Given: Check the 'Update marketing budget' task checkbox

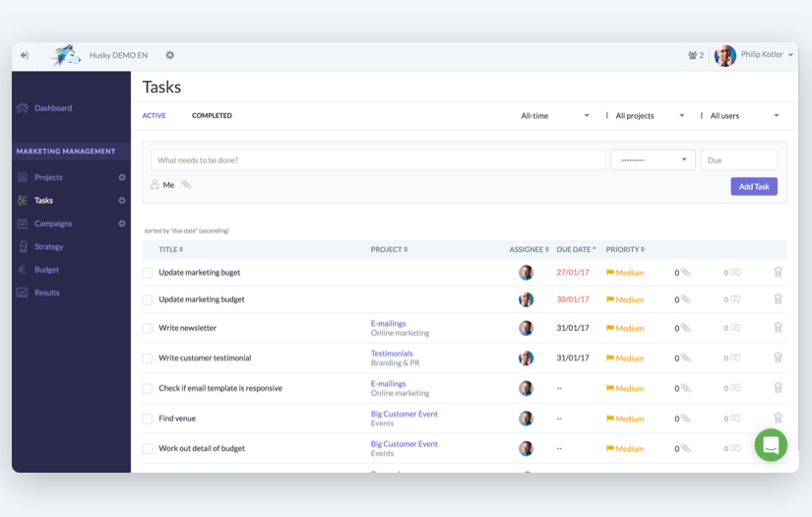Looking at the screenshot, I should 148,299.
